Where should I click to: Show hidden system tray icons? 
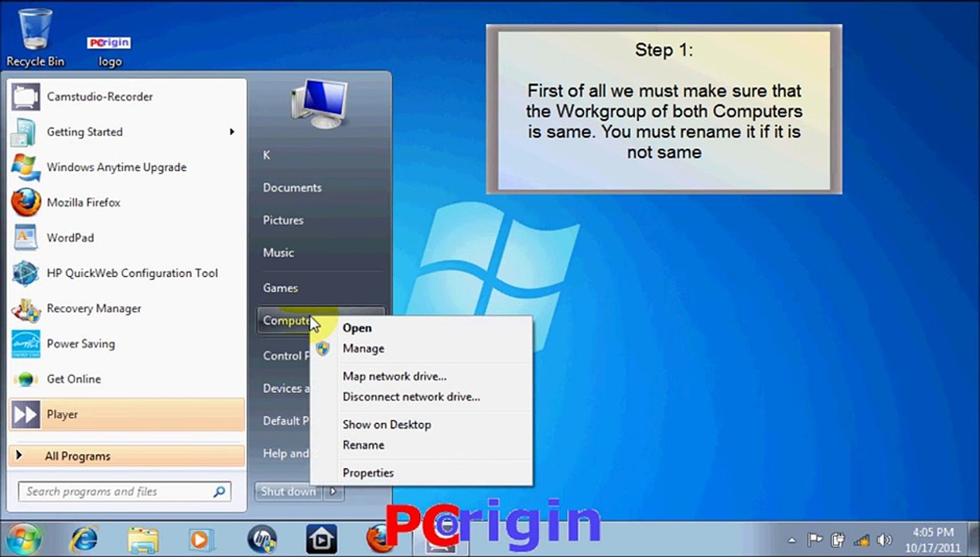coord(792,540)
